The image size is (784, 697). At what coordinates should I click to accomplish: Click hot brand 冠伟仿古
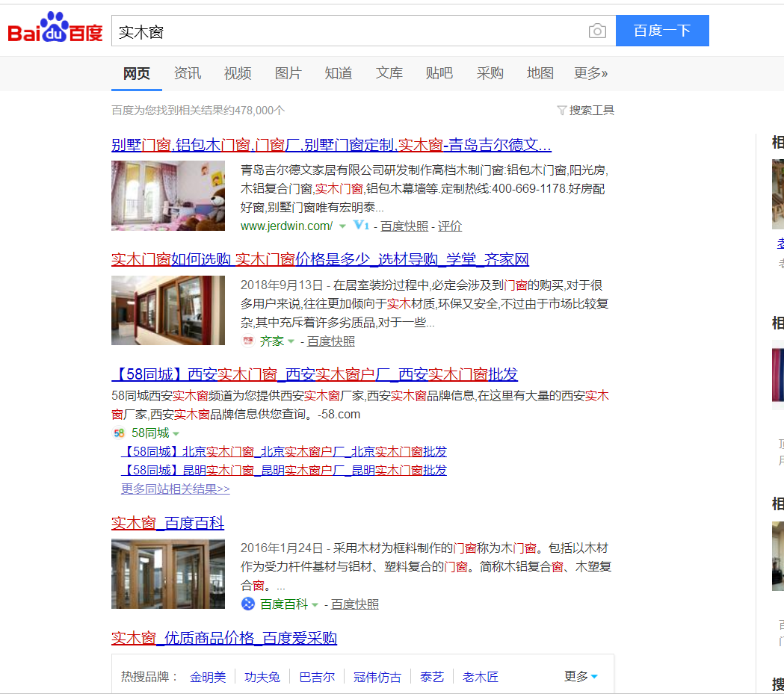[377, 677]
